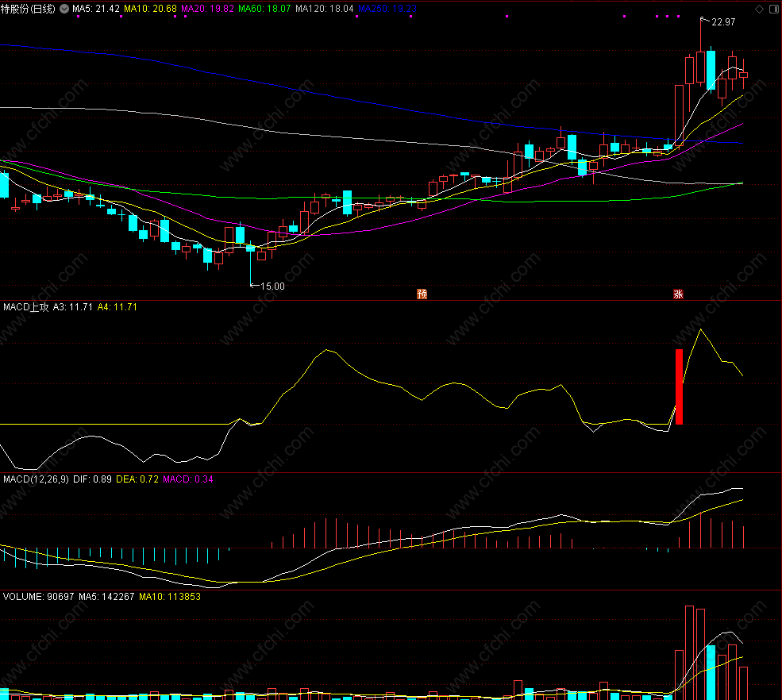Toggle the side panel icon at top right

(x=774, y=9)
